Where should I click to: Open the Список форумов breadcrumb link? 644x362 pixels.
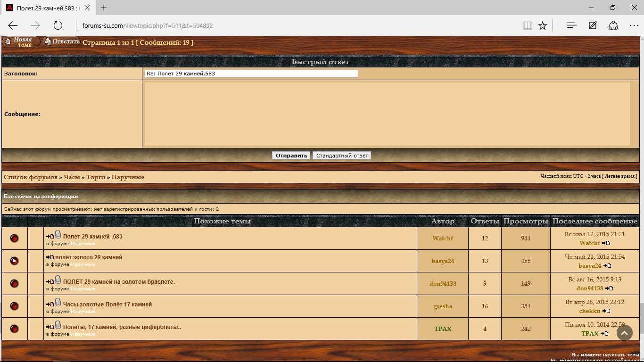[31, 177]
